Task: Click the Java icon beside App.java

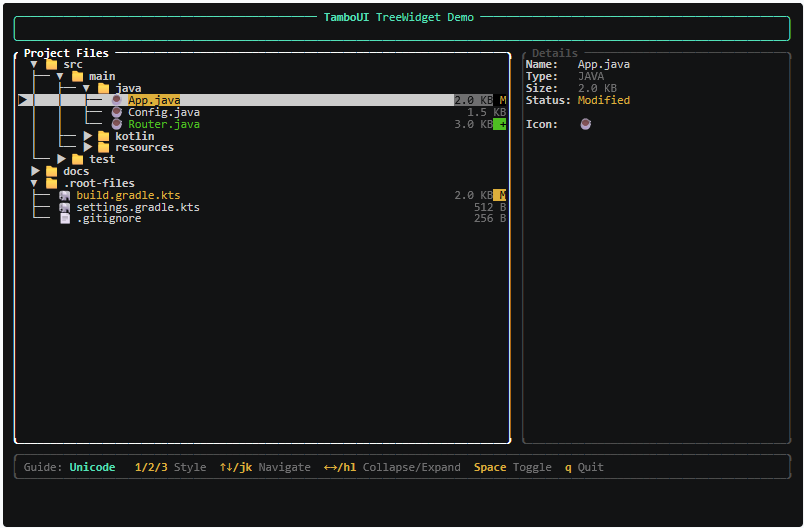Action: [117, 100]
